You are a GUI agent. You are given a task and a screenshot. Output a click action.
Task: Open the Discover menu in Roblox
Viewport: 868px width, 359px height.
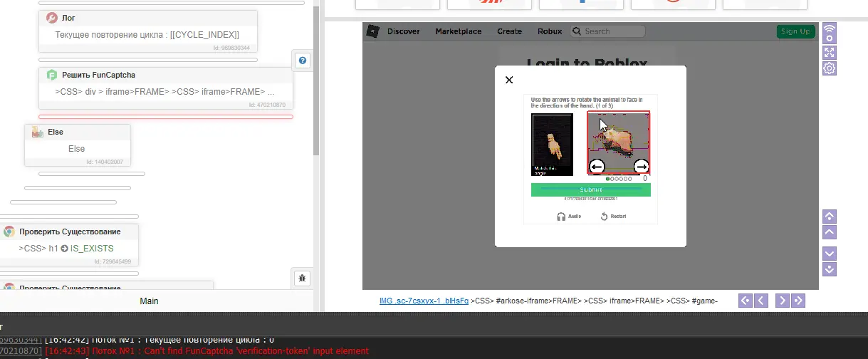404,31
